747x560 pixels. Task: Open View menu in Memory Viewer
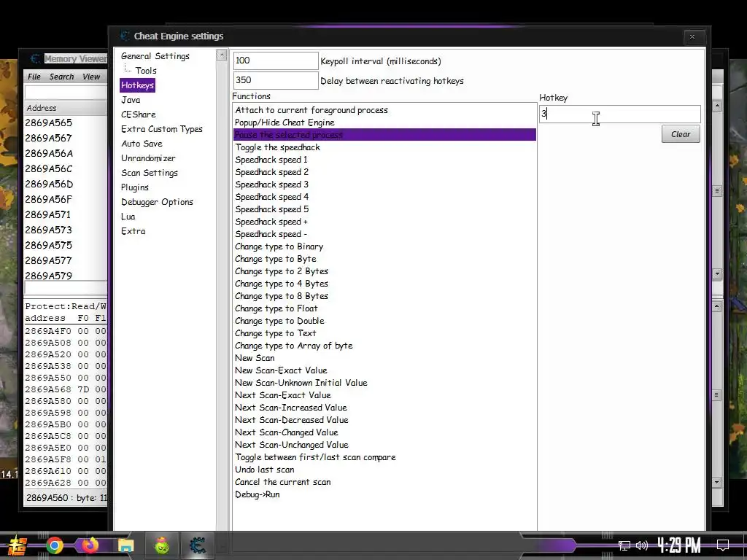pyautogui.click(x=91, y=77)
